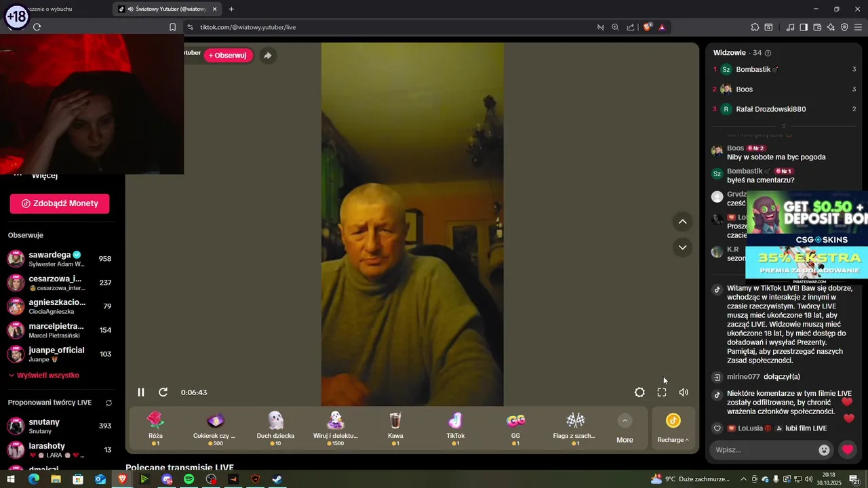Click the Zdobądź Monety button

tap(60, 203)
